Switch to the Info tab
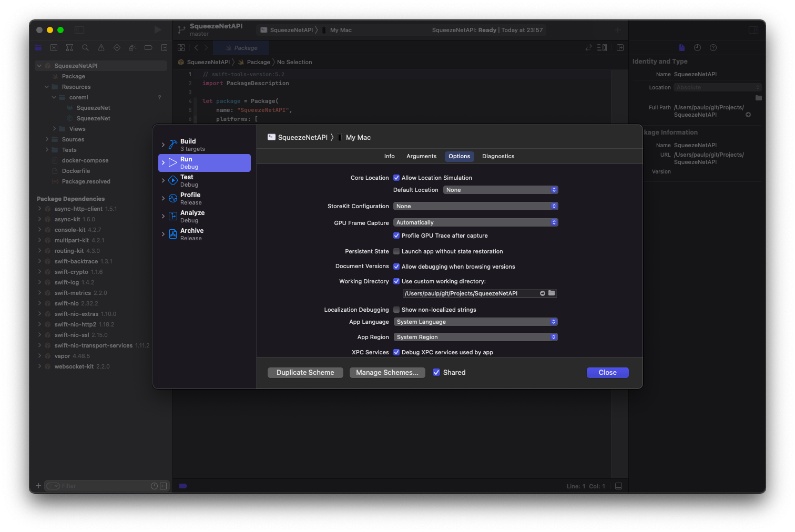This screenshot has width=795, height=532. pyautogui.click(x=390, y=156)
